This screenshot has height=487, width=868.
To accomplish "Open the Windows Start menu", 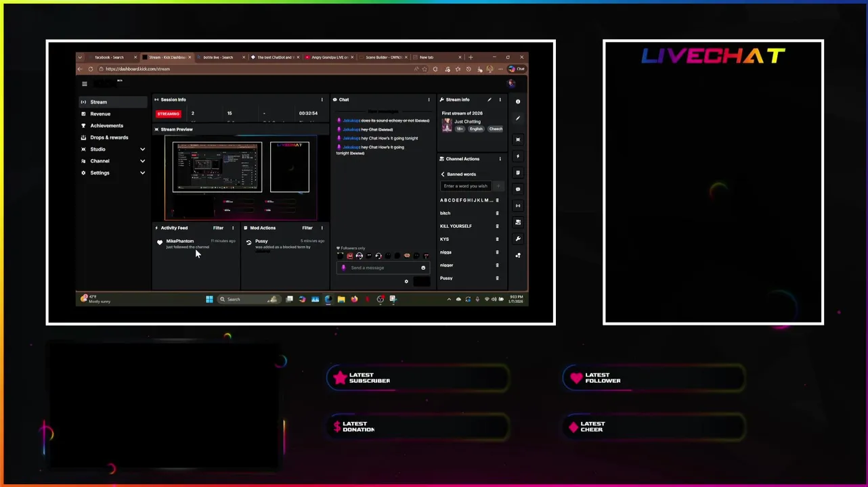I will [209, 299].
